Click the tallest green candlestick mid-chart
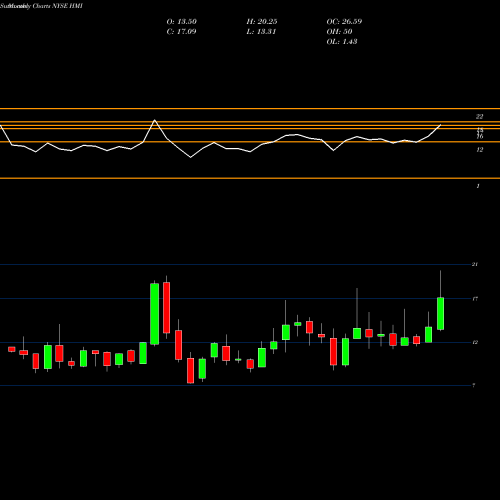500x500 pixels. pos(154,314)
